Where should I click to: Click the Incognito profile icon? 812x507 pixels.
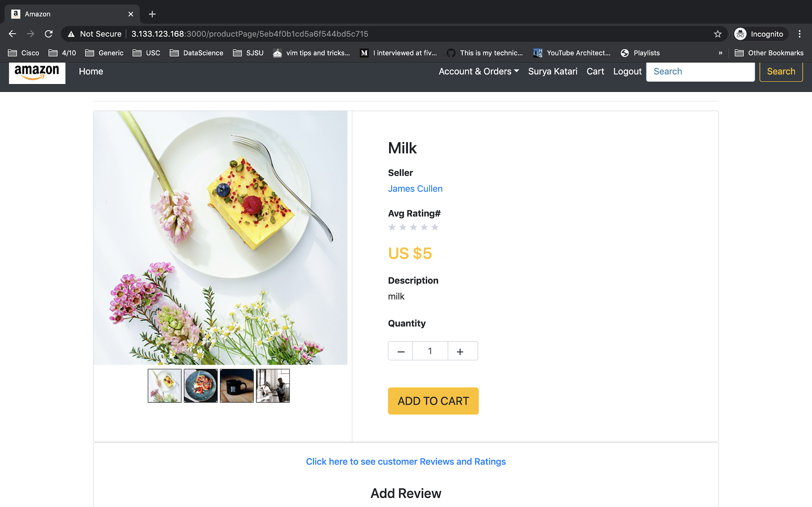(740, 34)
